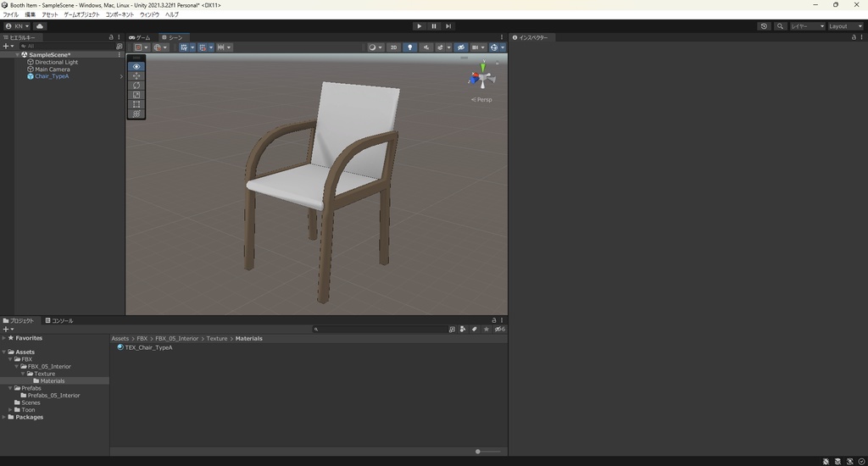Open the コンポーネント menu
The height and width of the screenshot is (466, 868).
(120, 14)
